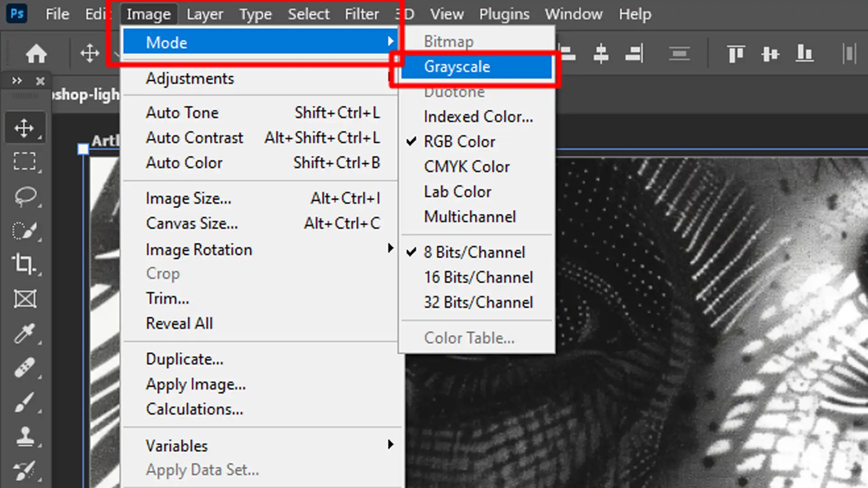Enable CMYK Color mode
Image resolution: width=868 pixels, height=488 pixels.
coord(467,166)
